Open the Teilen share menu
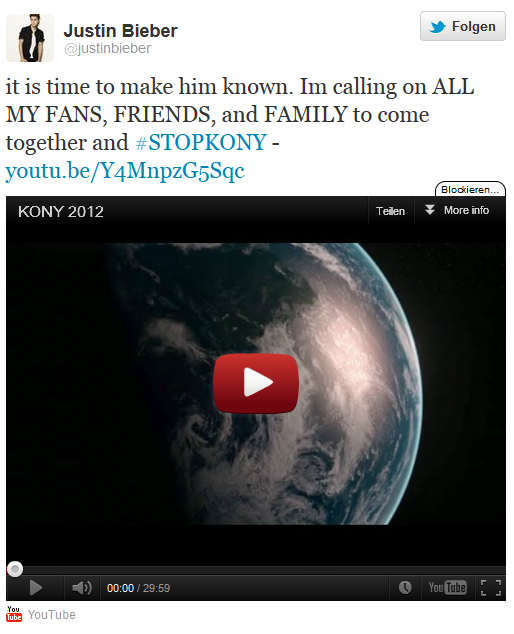Viewport: 514px width, 634px height. click(390, 211)
